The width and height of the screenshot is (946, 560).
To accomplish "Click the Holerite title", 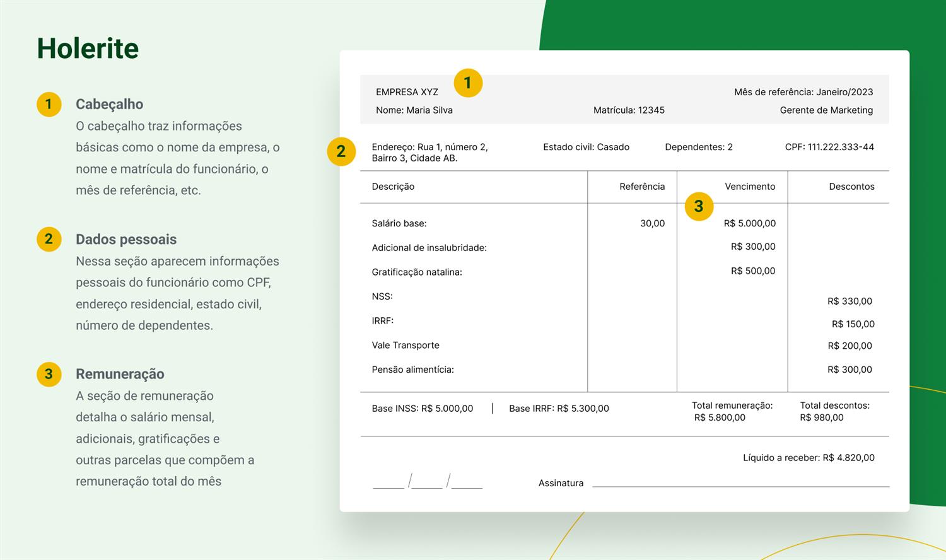I will pos(88,49).
